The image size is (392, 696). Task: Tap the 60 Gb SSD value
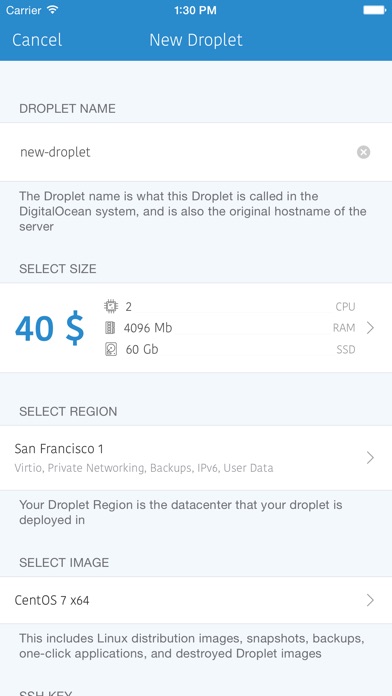point(142,350)
